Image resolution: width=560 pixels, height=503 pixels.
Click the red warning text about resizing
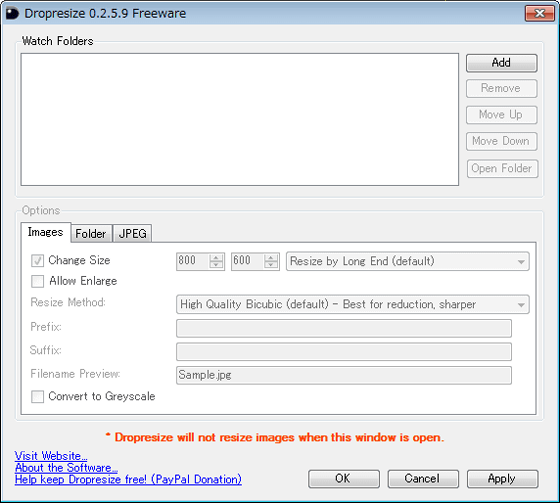click(275, 438)
